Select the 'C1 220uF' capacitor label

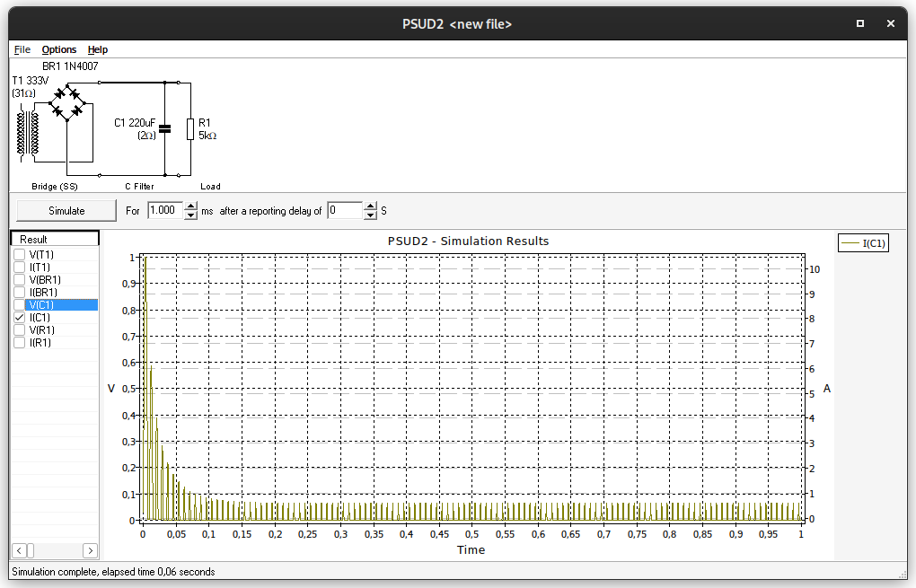coord(135,123)
